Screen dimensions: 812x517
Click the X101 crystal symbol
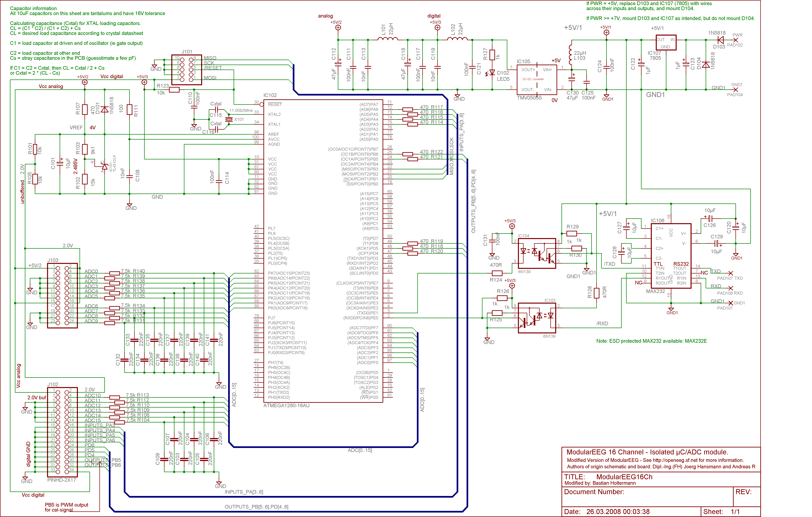(x=229, y=119)
